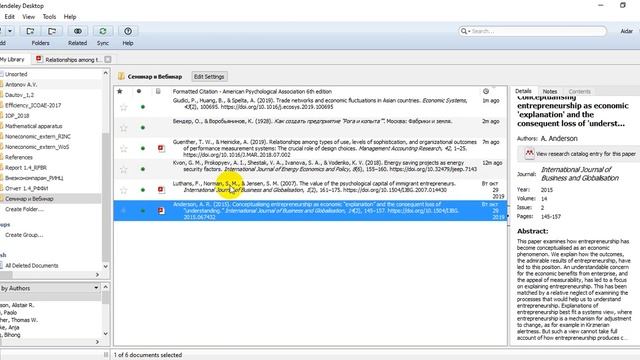Open the PDF icon of Luthans entry
This screenshot has height=360, width=640.
tap(161, 190)
